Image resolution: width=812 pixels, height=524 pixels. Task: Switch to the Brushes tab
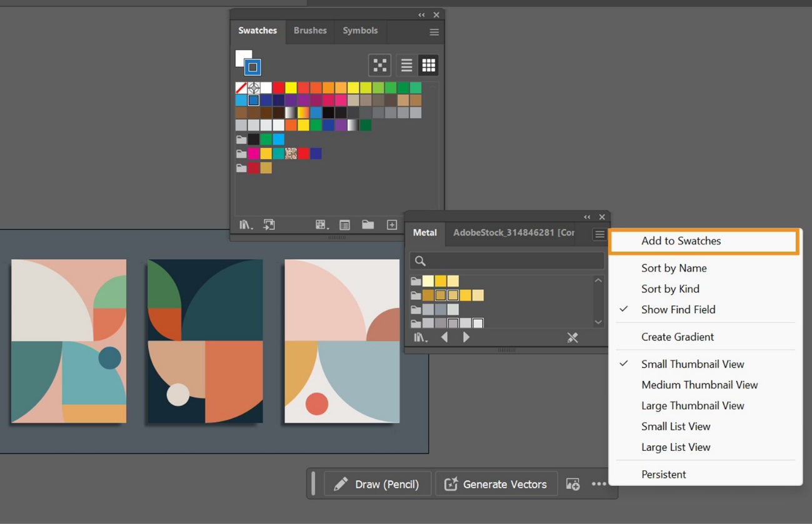tap(310, 30)
